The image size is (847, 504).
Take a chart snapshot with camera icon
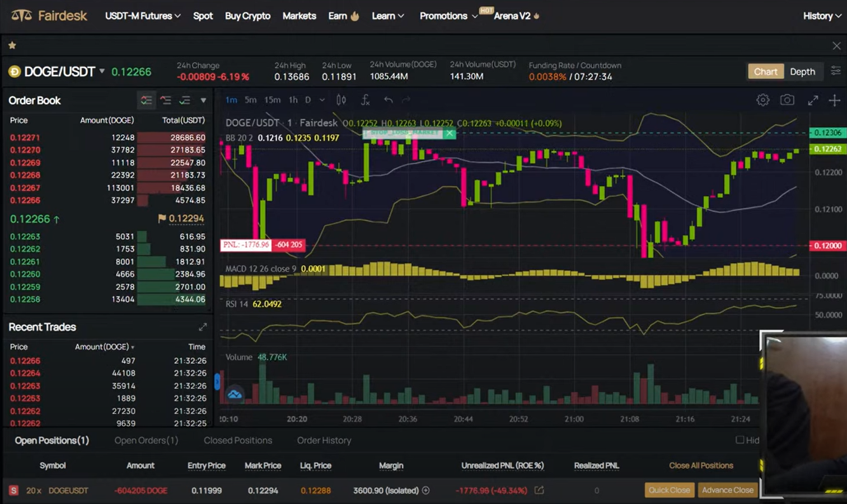point(787,100)
